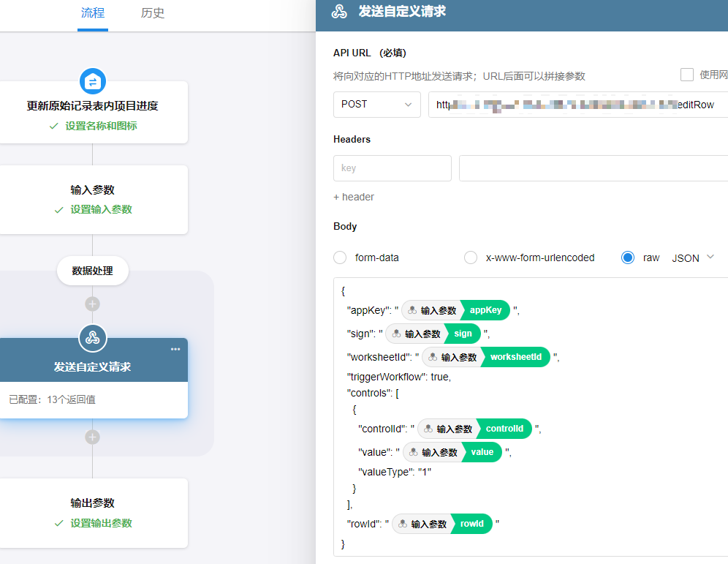728x564 pixels.
Task: Expand the JSON format dropdown
Action: click(692, 257)
